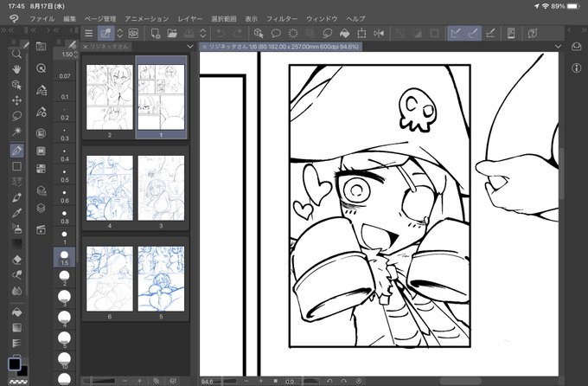Open the Sub Tool palette icon
Image resolution: width=588 pixels, height=386 pixels.
point(42,91)
